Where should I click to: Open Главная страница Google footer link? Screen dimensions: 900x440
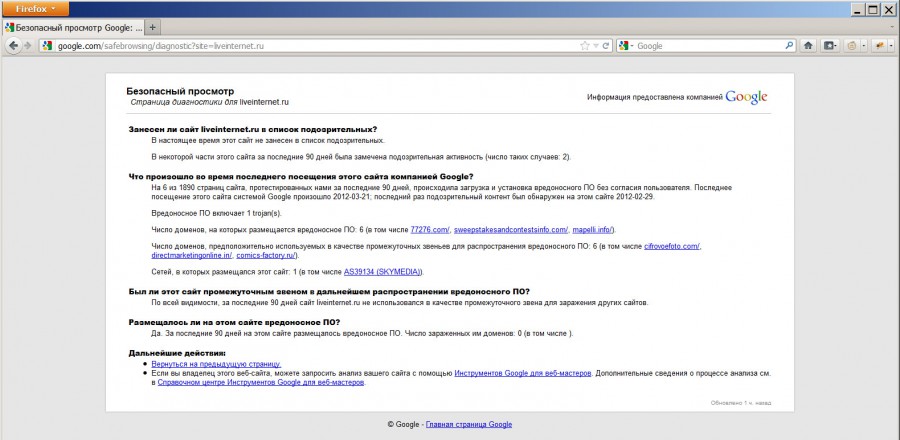click(469, 425)
